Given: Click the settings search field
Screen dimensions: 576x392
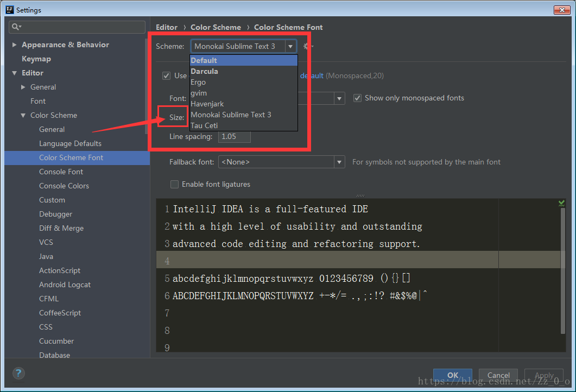Looking at the screenshot, I should [x=77, y=27].
